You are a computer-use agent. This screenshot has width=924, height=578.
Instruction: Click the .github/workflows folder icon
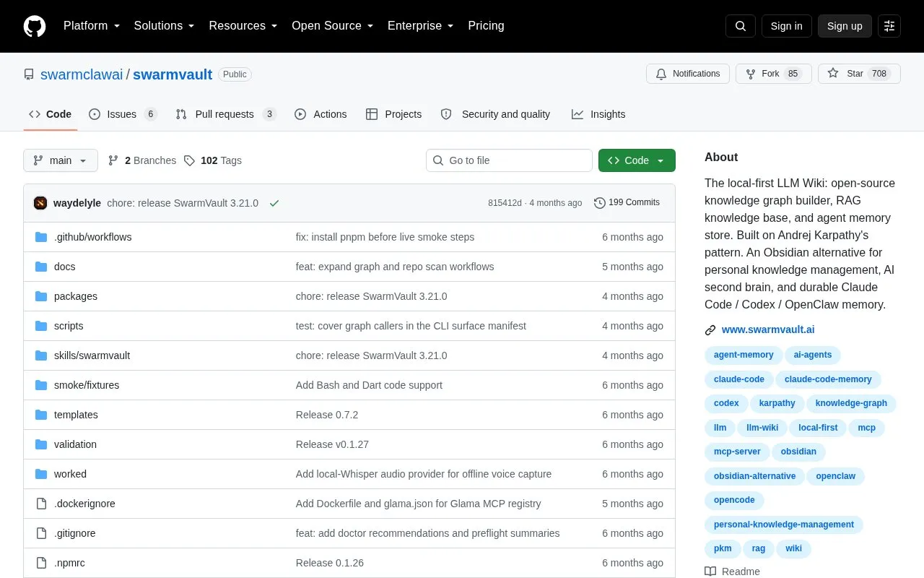(41, 237)
